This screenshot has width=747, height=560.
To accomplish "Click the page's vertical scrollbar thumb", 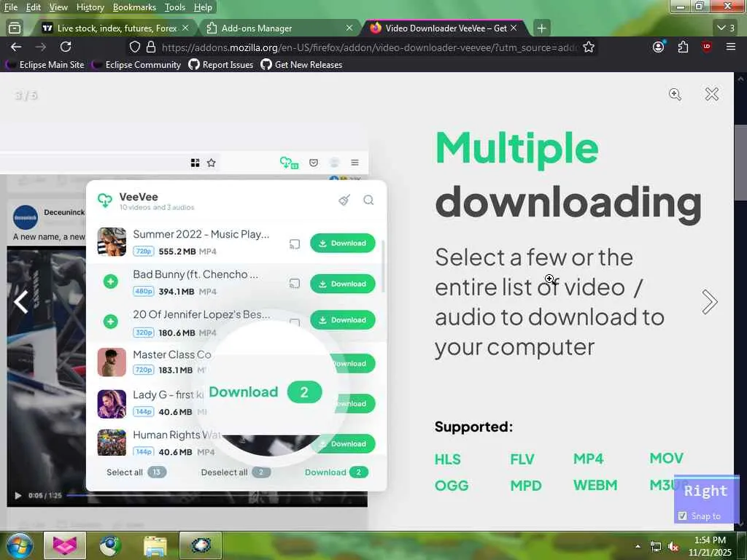I will click(x=740, y=163).
